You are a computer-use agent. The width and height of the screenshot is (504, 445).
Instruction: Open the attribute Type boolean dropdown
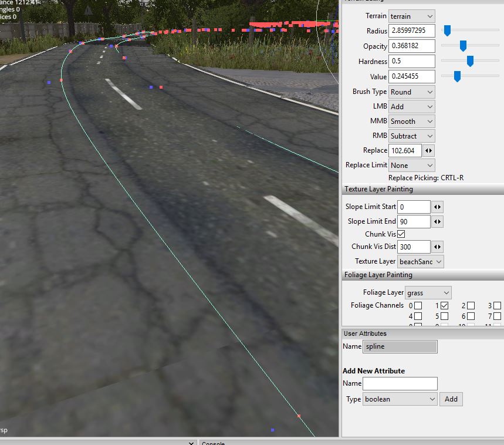coord(400,399)
